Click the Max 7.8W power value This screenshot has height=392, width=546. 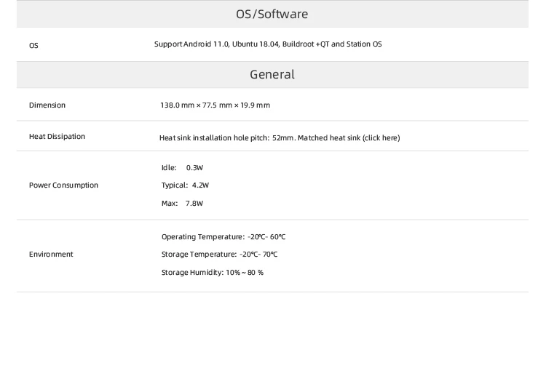pos(182,204)
